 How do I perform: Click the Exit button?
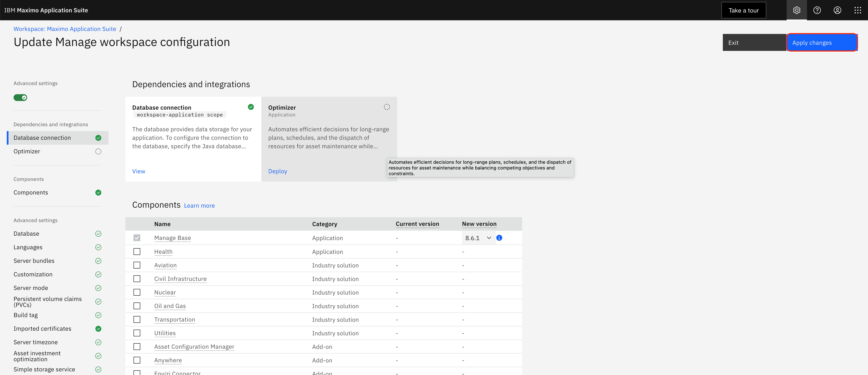tap(754, 42)
